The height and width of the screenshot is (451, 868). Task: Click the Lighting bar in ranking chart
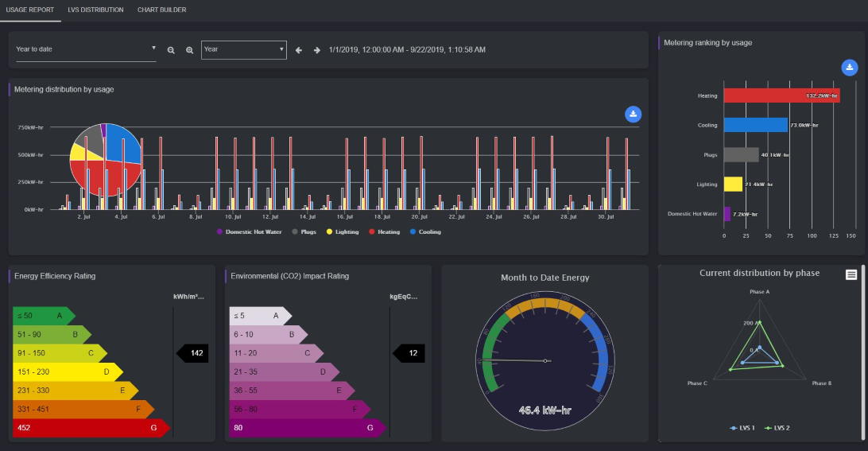point(733,184)
